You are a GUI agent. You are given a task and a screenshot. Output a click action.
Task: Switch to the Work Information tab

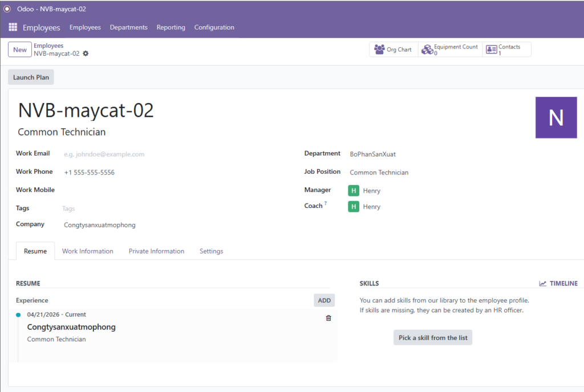pos(87,251)
